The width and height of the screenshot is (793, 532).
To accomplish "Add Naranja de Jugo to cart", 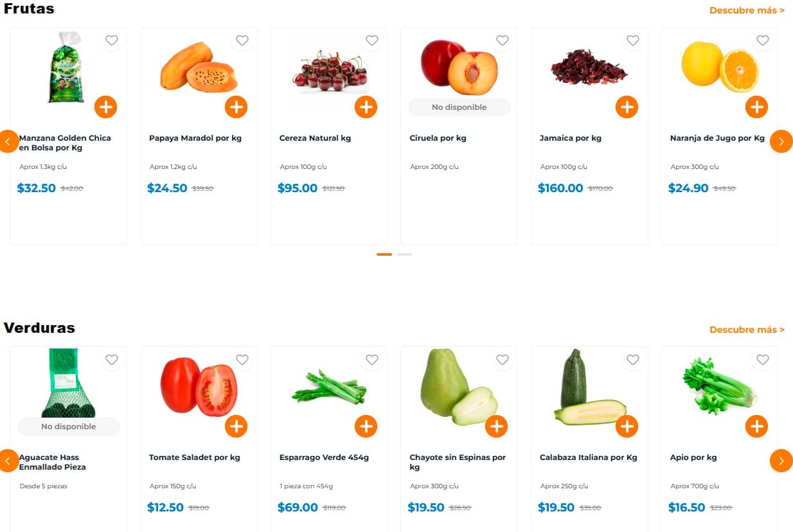I will point(756,107).
